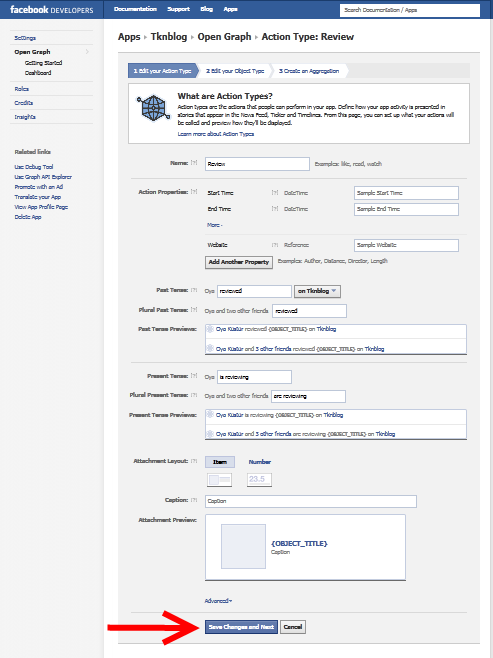Click help icon next to Name label
493x658 pixels.
[194, 163]
